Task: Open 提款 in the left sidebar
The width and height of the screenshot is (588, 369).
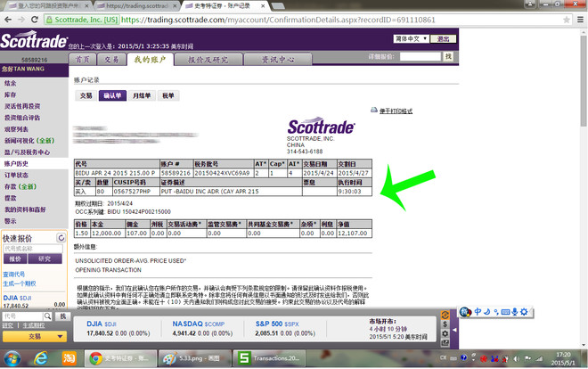Action: pyautogui.click(x=10, y=198)
